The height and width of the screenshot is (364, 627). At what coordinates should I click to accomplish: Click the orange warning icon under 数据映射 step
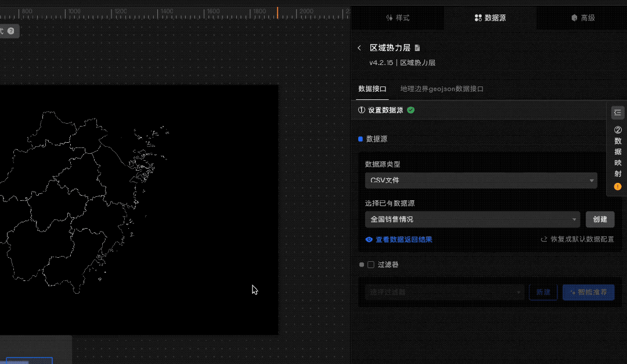(x=617, y=186)
